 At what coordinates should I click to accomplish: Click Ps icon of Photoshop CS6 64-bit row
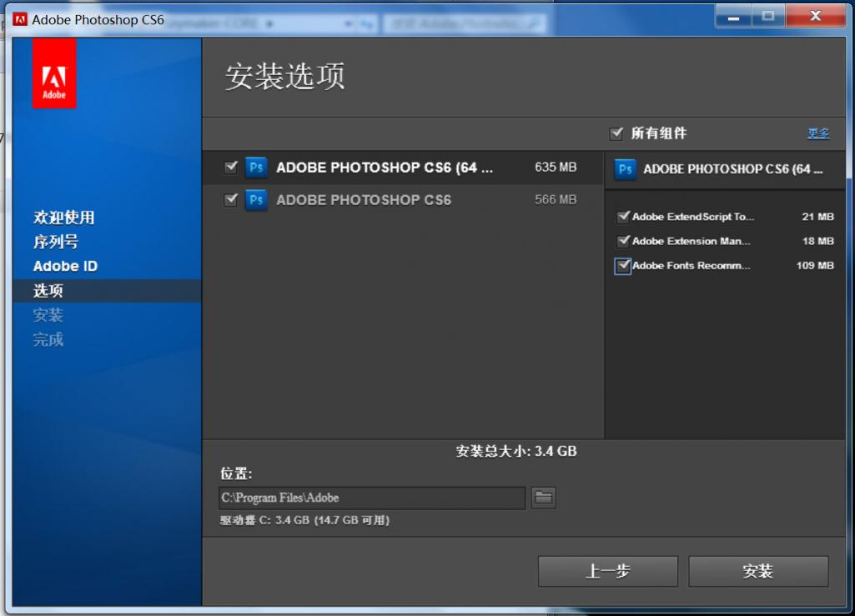(x=256, y=168)
